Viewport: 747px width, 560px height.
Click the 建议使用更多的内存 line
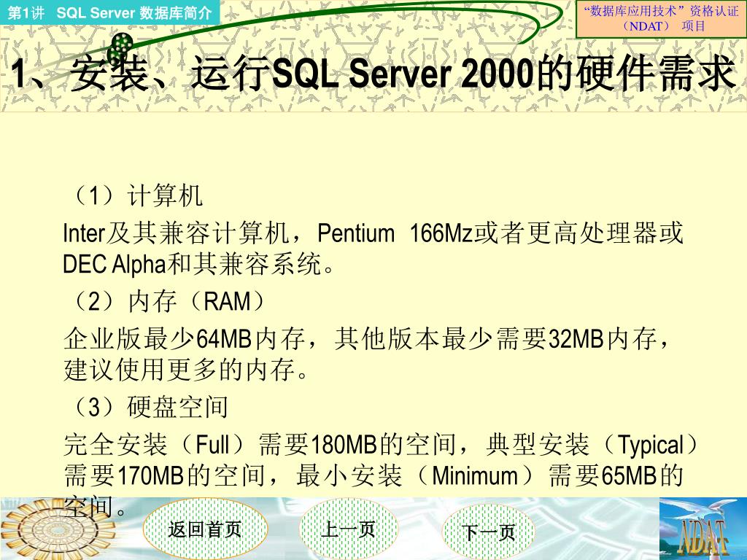pos(187,370)
